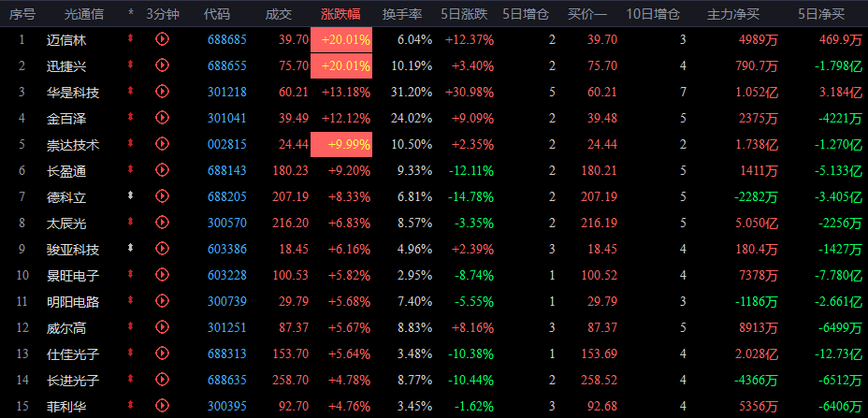868x418 pixels.
Task: Open stock code 002815
Action: tap(227, 145)
